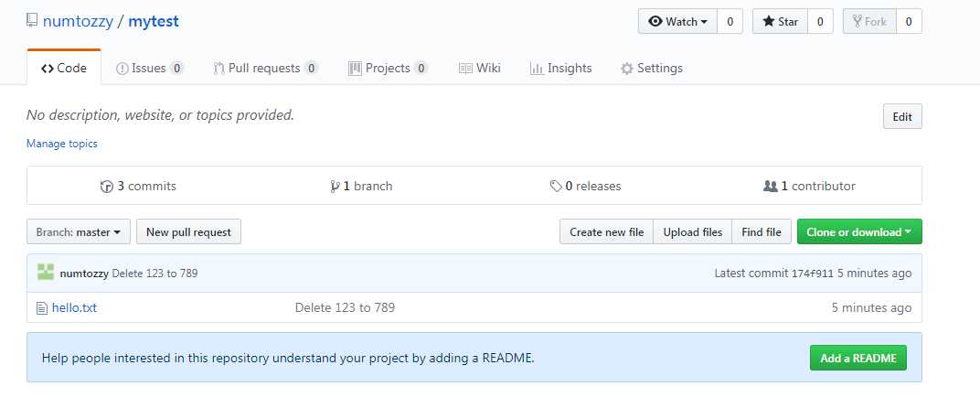This screenshot has width=980, height=408.
Task: Open the Watch notifications dropdown
Action: (x=677, y=21)
